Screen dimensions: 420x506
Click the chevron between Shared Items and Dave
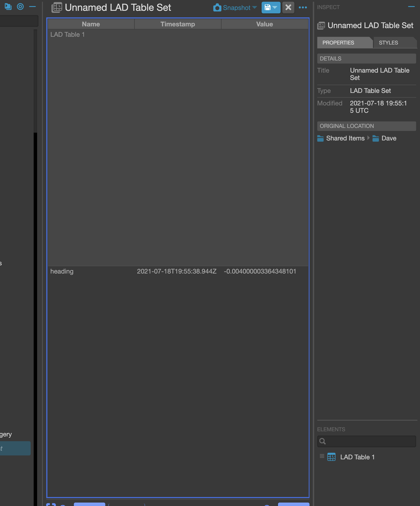click(x=368, y=138)
